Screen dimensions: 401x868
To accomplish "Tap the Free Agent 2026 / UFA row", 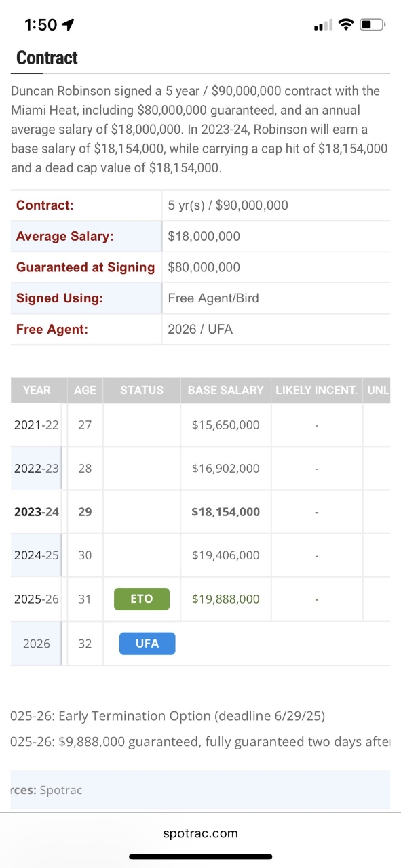I will (200, 329).
